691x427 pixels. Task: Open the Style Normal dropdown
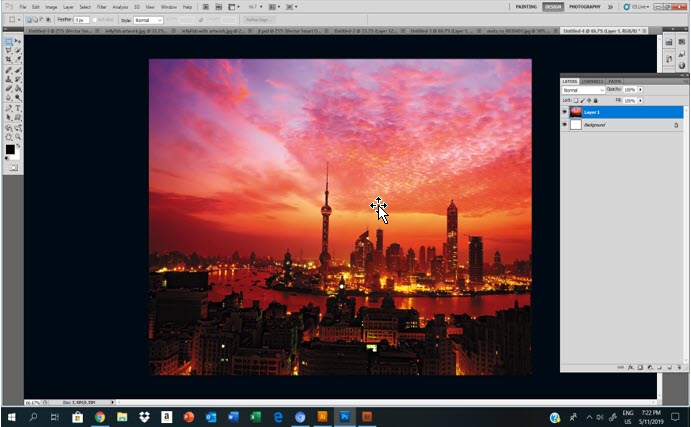point(149,20)
